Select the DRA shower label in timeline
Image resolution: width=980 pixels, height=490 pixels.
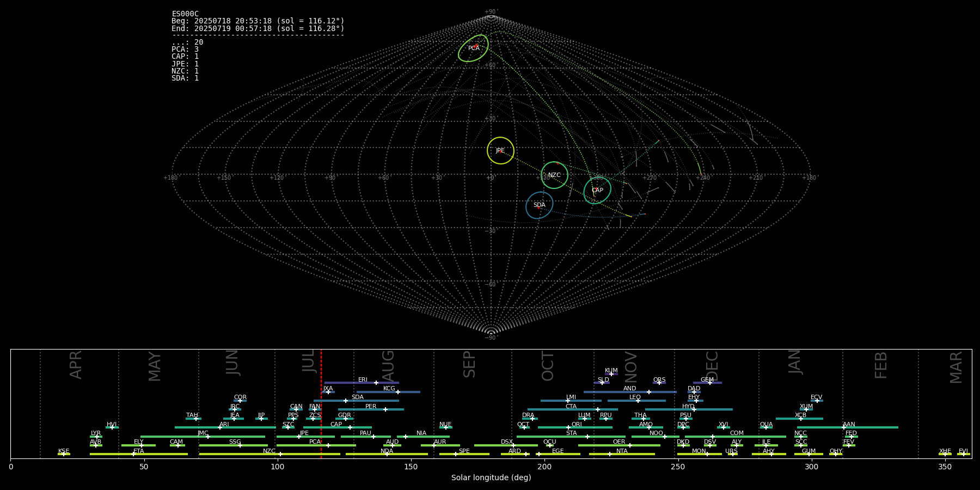click(x=528, y=415)
